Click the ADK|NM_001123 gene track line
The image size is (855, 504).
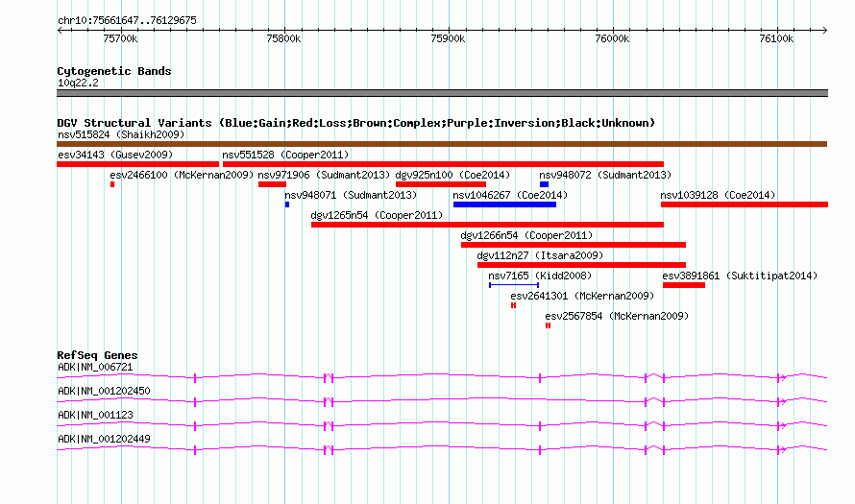coord(442,425)
